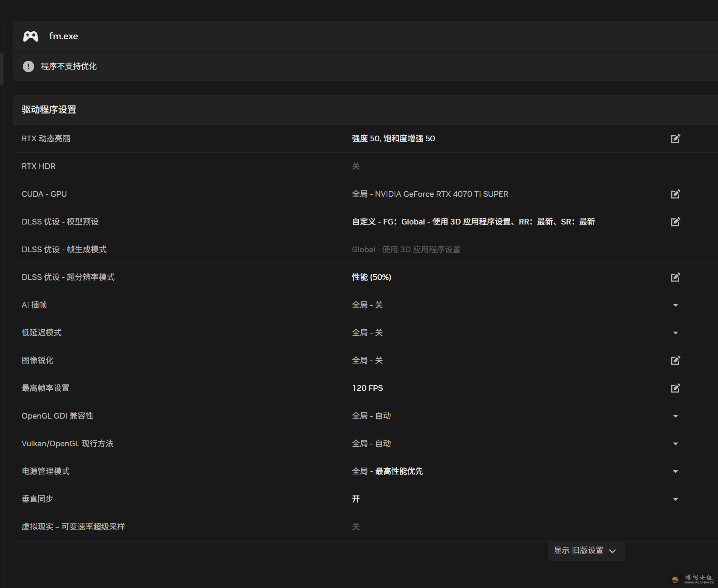The width and height of the screenshot is (718, 588).
Task: Open Vulkan/OpenGL 现行方法 dropdown
Action: pos(675,444)
